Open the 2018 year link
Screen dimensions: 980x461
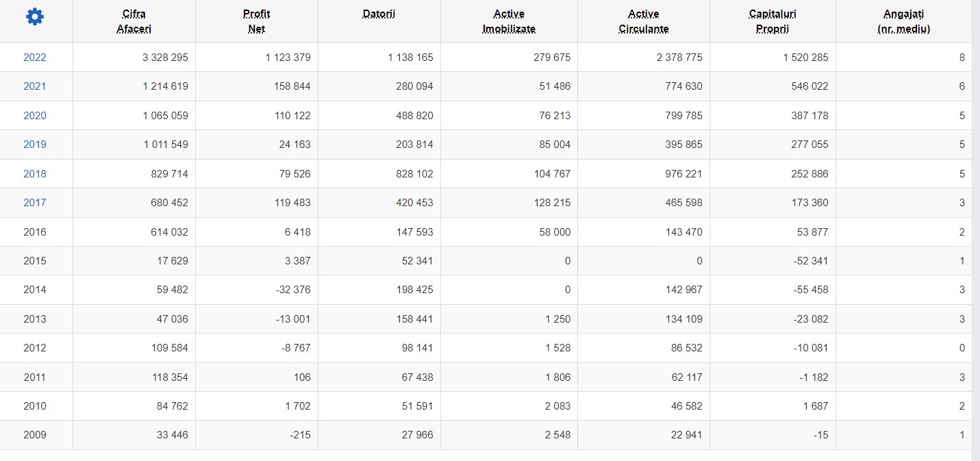(x=35, y=174)
